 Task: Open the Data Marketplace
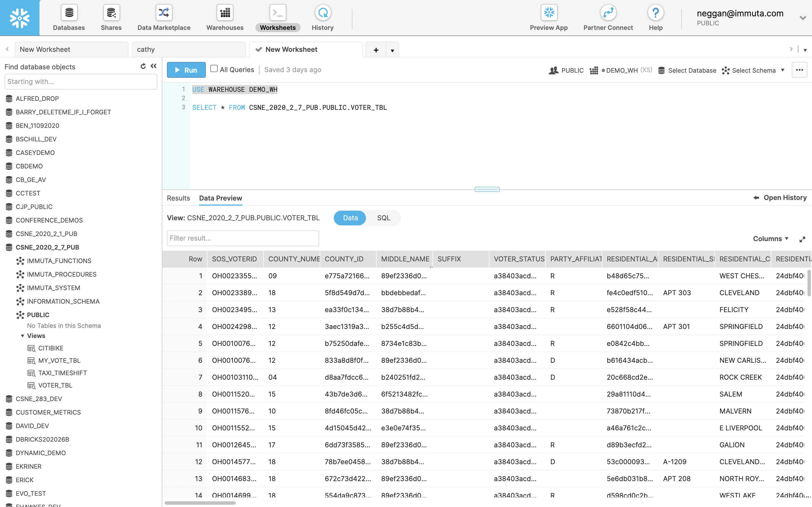pos(164,17)
